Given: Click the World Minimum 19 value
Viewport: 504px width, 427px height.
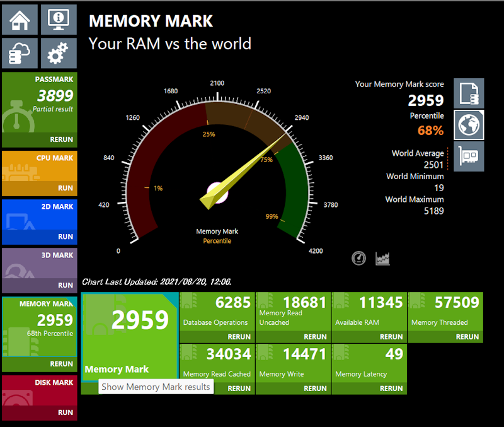Looking at the screenshot, I should coord(438,187).
